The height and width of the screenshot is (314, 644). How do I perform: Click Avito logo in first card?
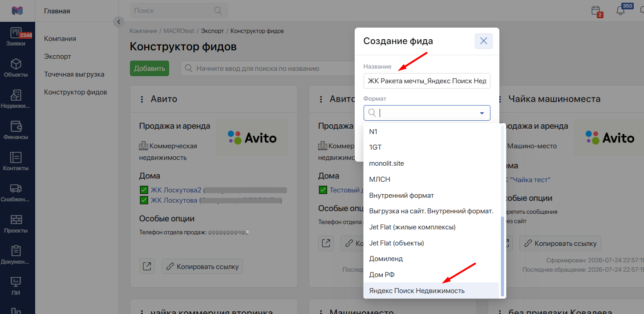coord(252,138)
